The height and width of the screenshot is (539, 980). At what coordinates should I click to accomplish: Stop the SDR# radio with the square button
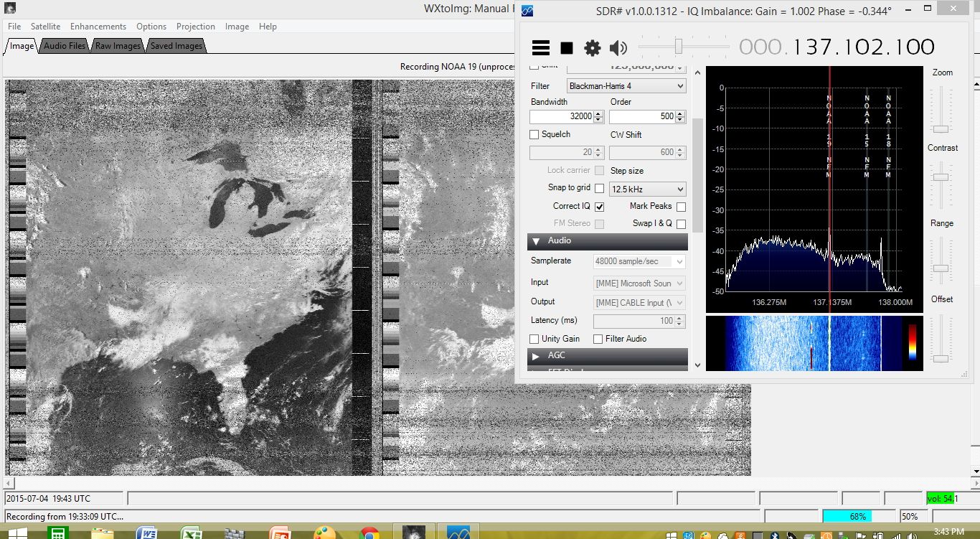[x=567, y=48]
